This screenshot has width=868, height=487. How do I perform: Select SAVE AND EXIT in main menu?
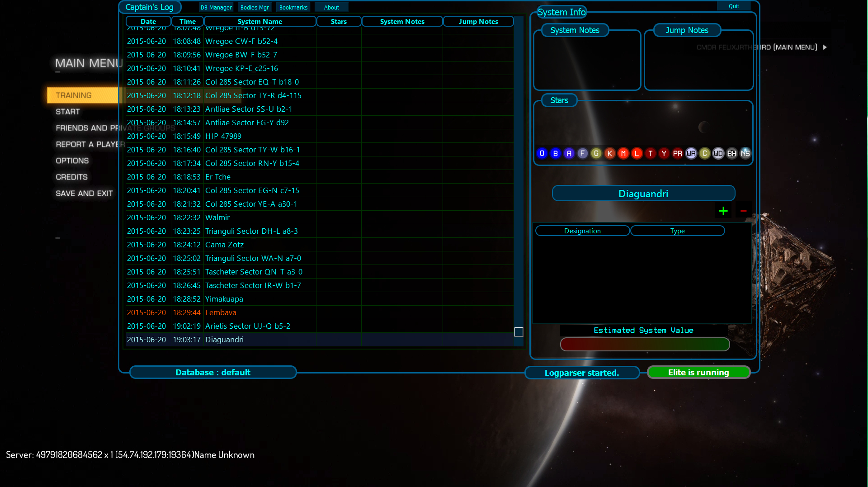(x=84, y=194)
